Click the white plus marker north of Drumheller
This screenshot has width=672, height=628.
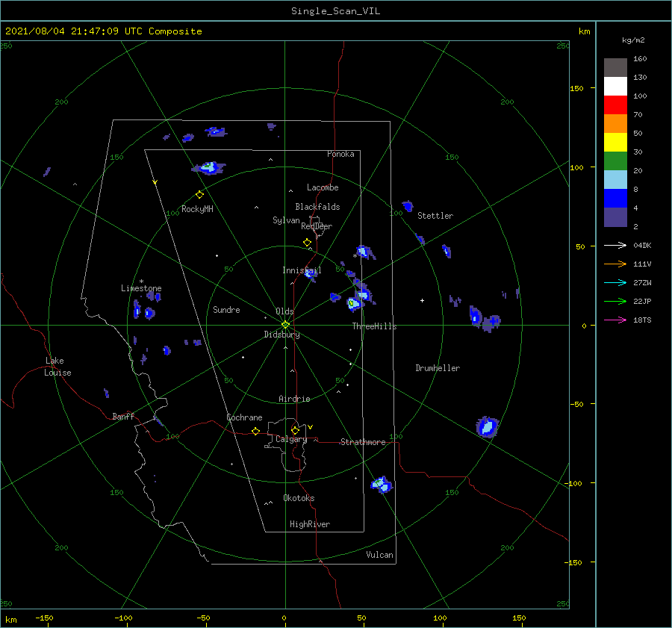pyautogui.click(x=422, y=300)
